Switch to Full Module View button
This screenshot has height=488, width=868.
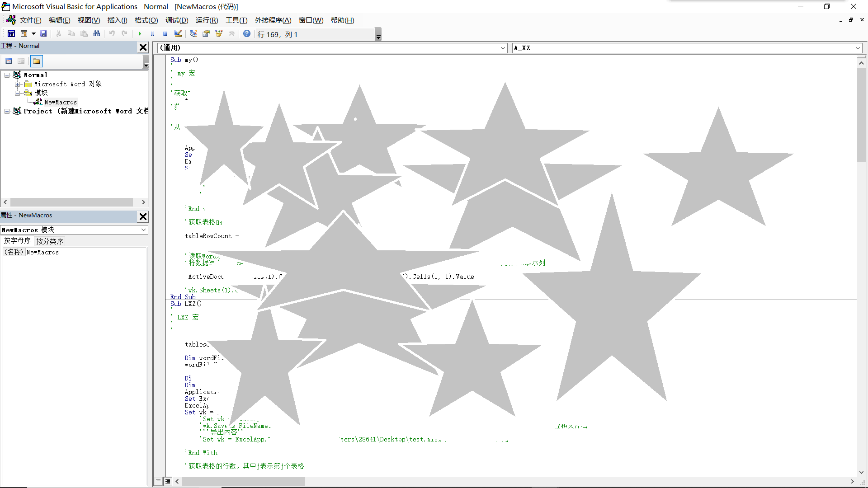pos(168,481)
